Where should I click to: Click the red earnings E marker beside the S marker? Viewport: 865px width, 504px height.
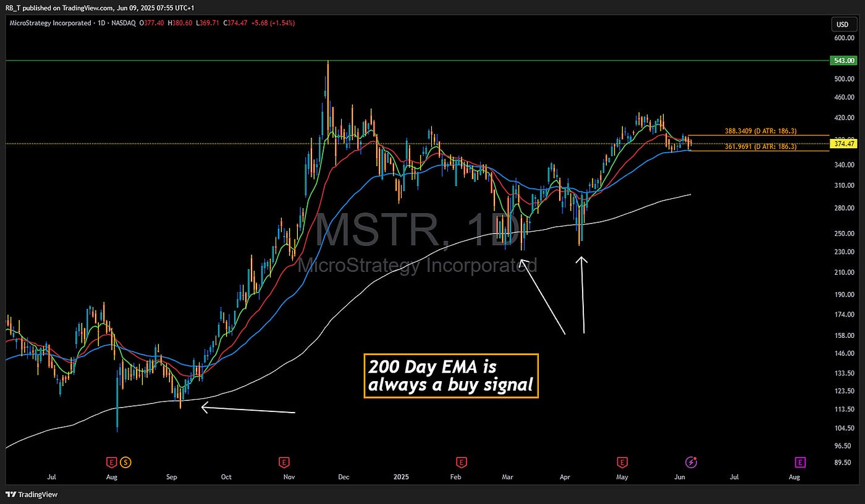click(x=112, y=461)
